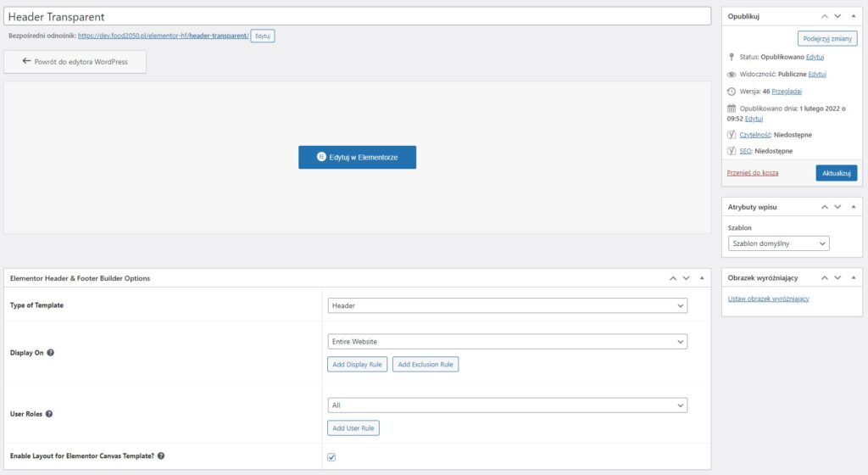Click the Aktualizuj update button

836,173
